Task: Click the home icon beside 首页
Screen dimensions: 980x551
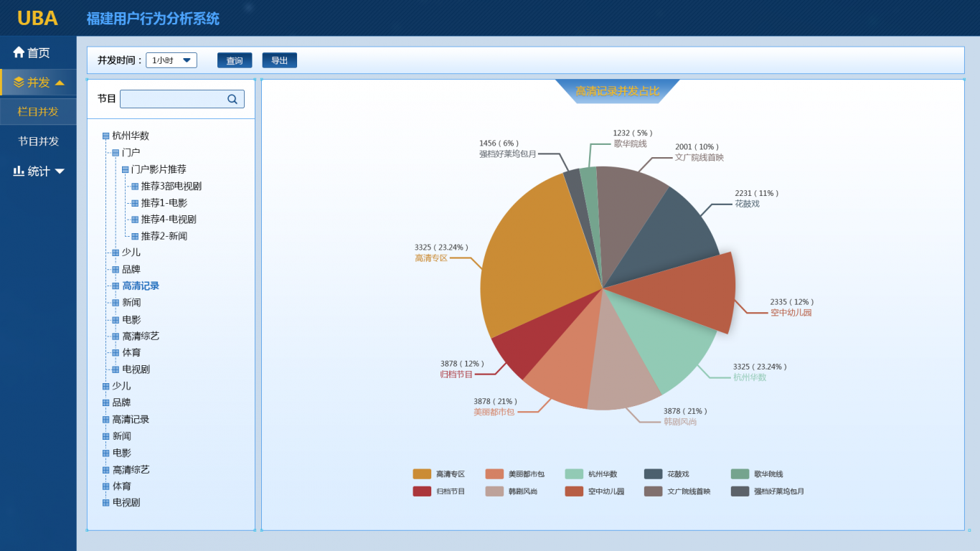Action: coord(19,52)
